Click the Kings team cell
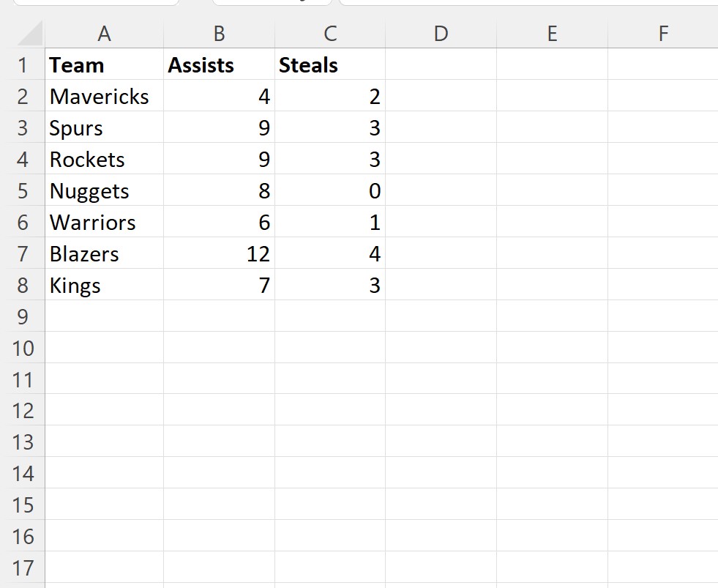This screenshot has width=718, height=588. (x=105, y=285)
